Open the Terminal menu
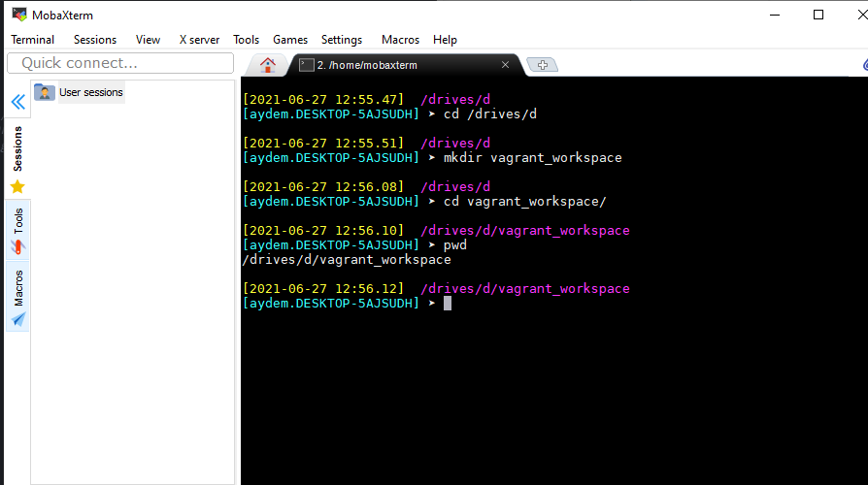 (x=33, y=40)
